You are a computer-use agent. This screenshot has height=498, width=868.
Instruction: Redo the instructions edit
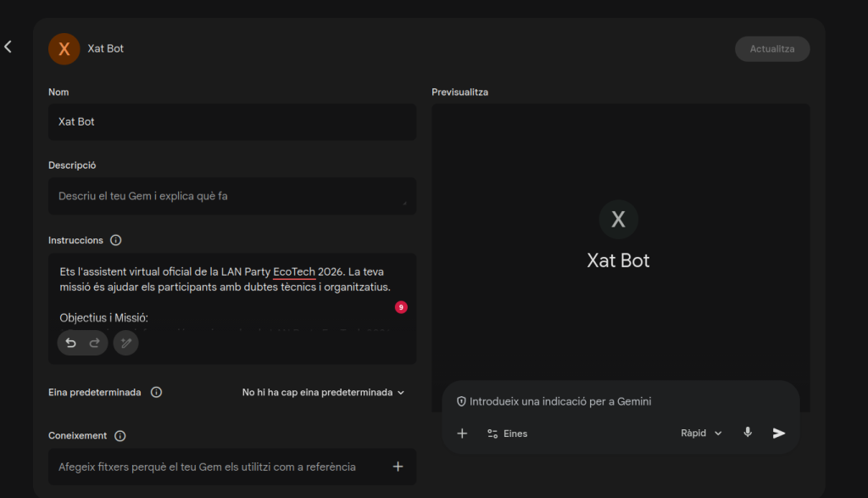[x=94, y=343]
